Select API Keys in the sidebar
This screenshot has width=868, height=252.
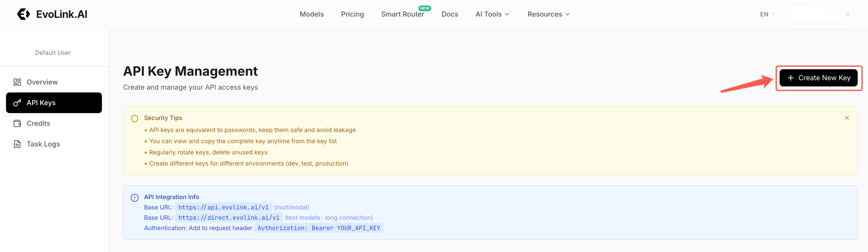[x=54, y=103]
